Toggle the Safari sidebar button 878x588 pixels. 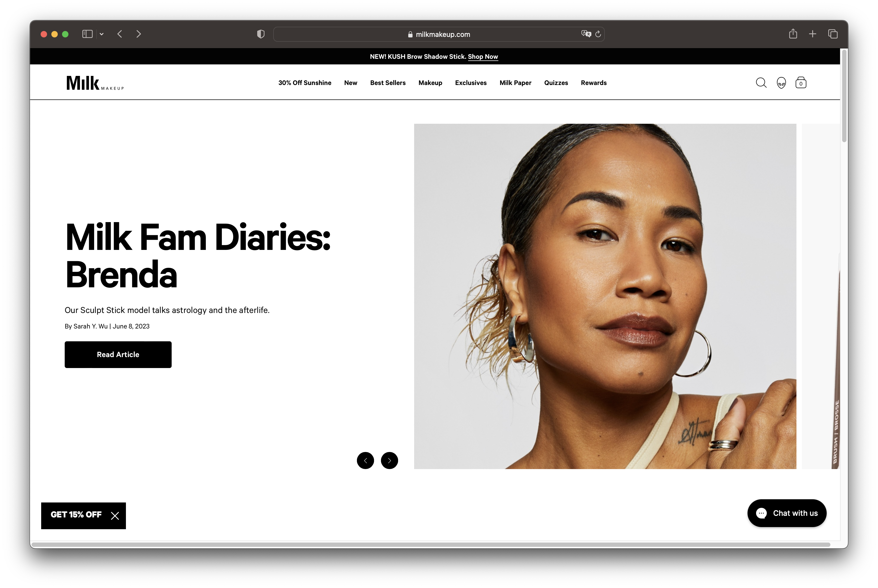[87, 34]
